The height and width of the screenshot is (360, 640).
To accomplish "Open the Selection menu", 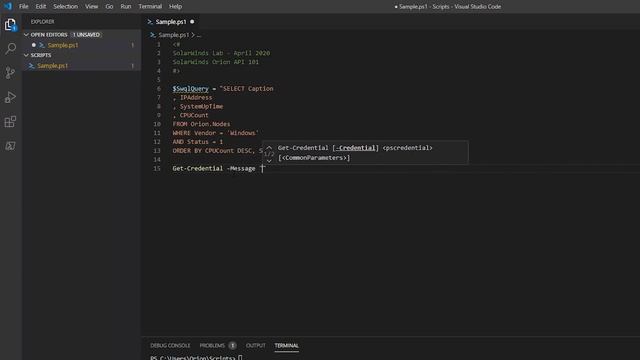I will tap(65, 7).
